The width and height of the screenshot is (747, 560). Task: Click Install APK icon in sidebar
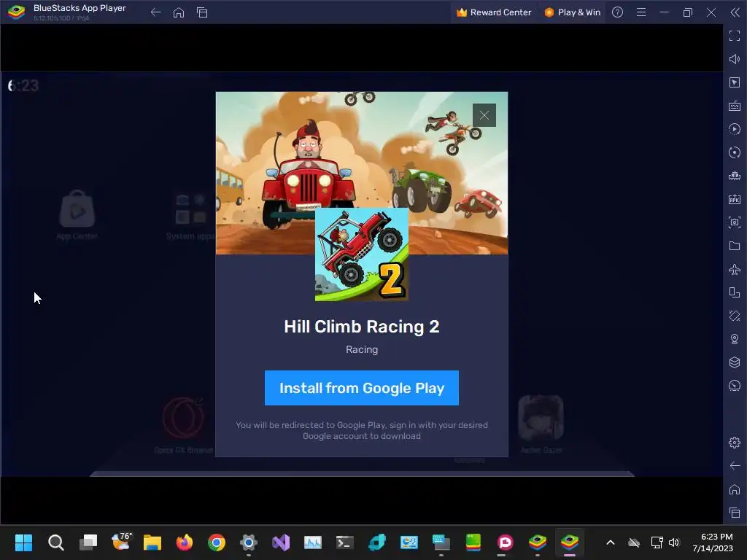click(735, 199)
